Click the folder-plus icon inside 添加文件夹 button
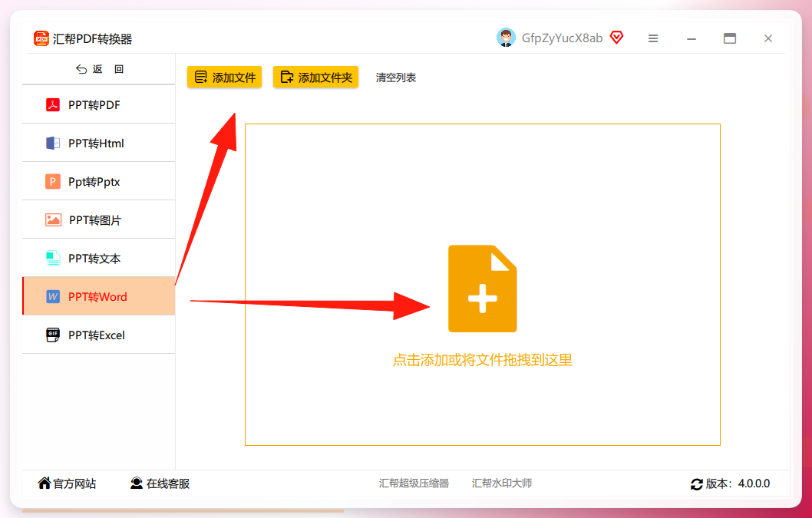The image size is (812, 518). 287,78
